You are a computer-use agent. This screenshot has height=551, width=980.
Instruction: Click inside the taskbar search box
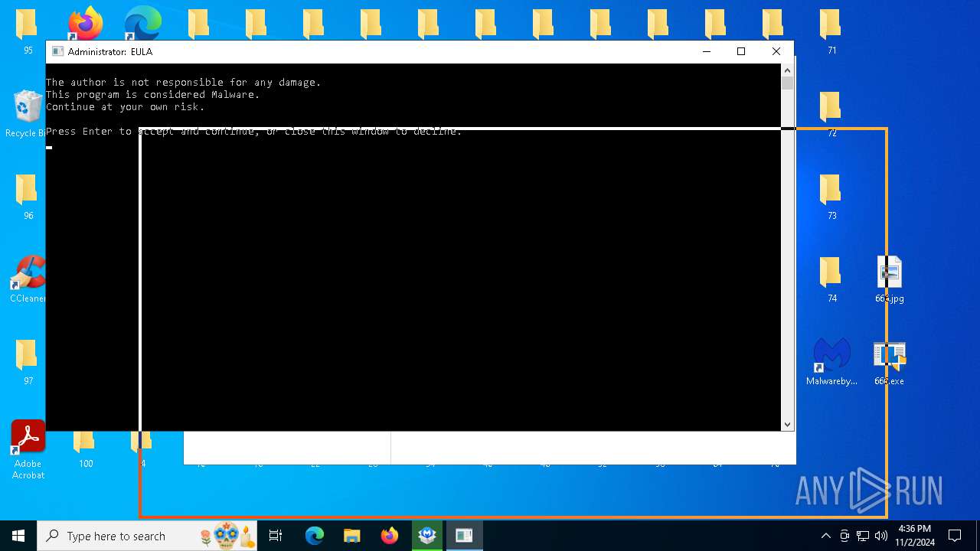pyautogui.click(x=148, y=536)
